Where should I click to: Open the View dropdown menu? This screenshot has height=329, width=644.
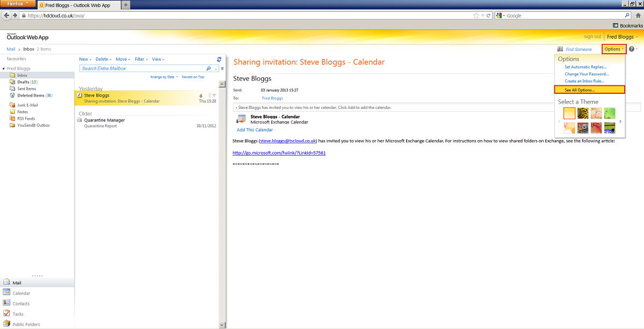click(x=158, y=60)
